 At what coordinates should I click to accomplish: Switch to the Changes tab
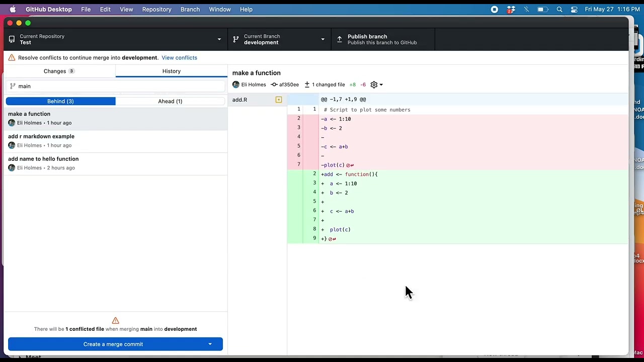coord(60,71)
